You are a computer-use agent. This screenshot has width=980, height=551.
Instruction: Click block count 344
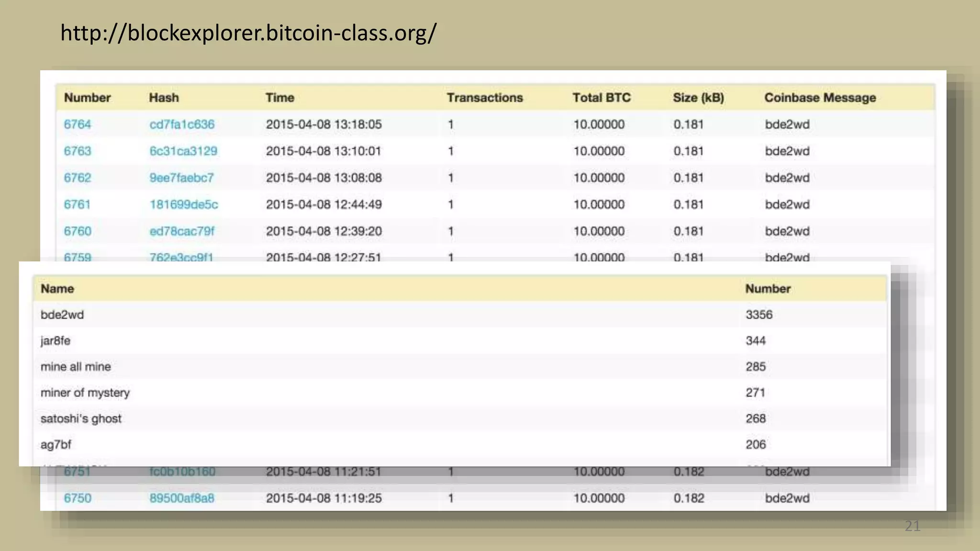click(x=756, y=341)
